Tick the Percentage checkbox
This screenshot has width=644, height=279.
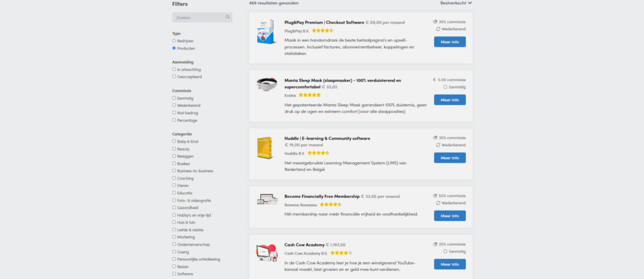coord(174,120)
